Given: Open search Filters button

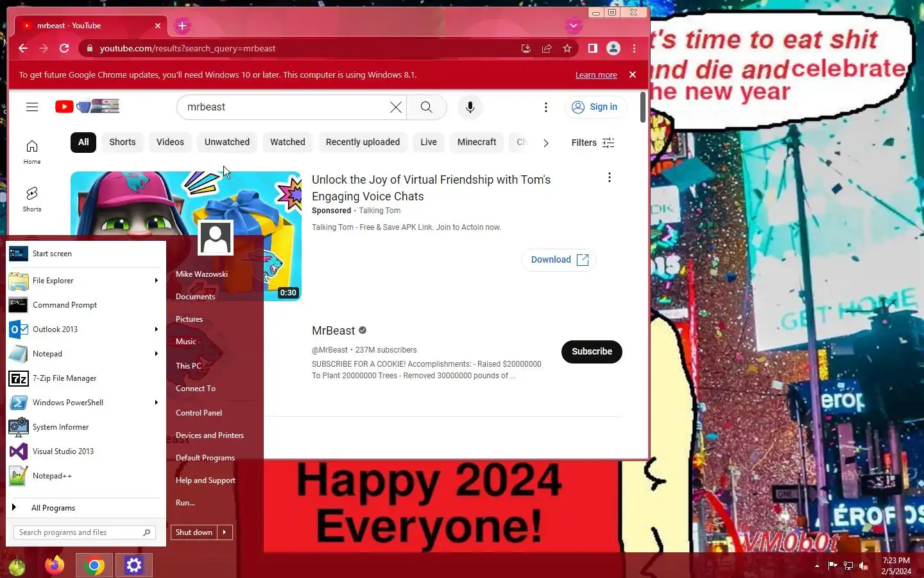Looking at the screenshot, I should pyautogui.click(x=593, y=143).
